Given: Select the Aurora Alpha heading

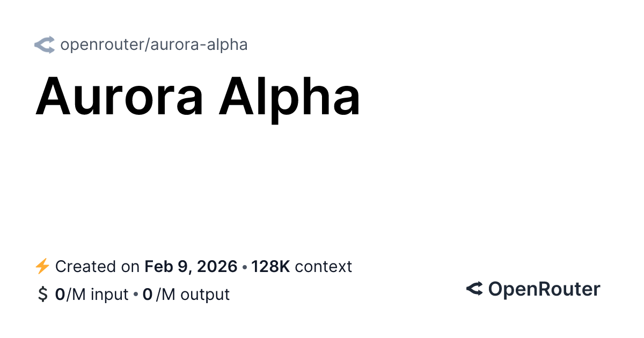Looking at the screenshot, I should (x=197, y=96).
